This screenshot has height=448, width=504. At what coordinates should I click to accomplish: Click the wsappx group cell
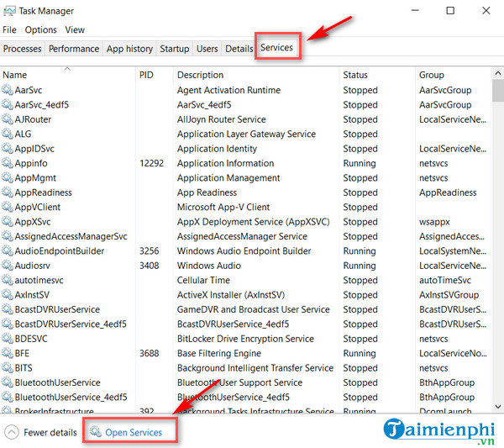coord(434,222)
